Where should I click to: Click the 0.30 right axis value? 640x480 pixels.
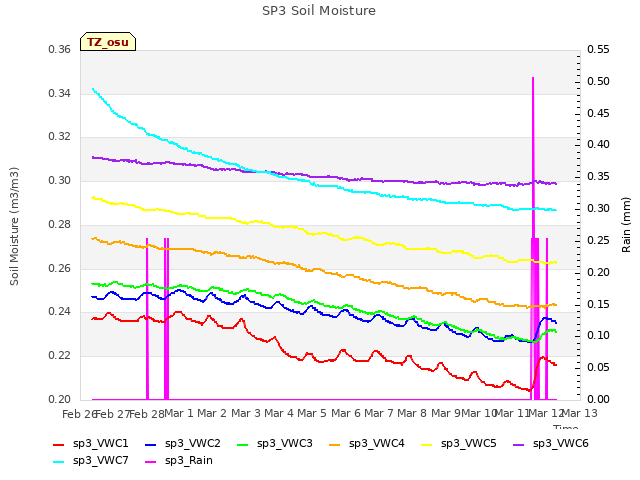point(598,209)
